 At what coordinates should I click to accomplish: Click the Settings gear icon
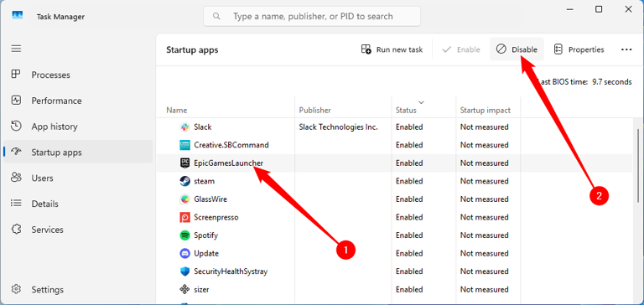(x=16, y=289)
